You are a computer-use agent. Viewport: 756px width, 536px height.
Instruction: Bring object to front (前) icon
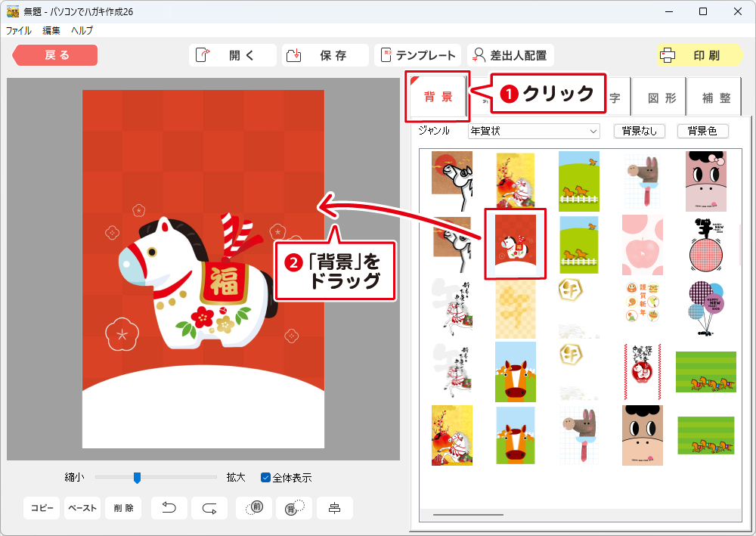pyautogui.click(x=254, y=508)
